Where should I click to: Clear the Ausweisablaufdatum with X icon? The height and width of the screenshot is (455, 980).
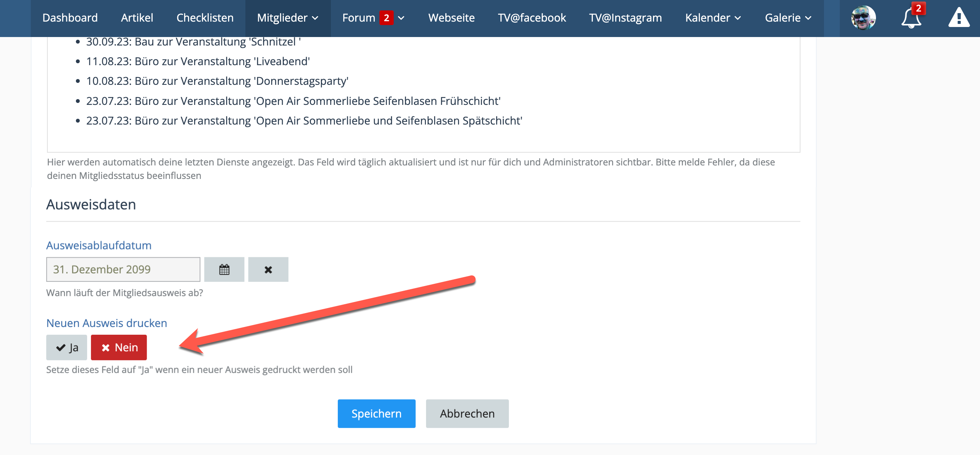(268, 270)
